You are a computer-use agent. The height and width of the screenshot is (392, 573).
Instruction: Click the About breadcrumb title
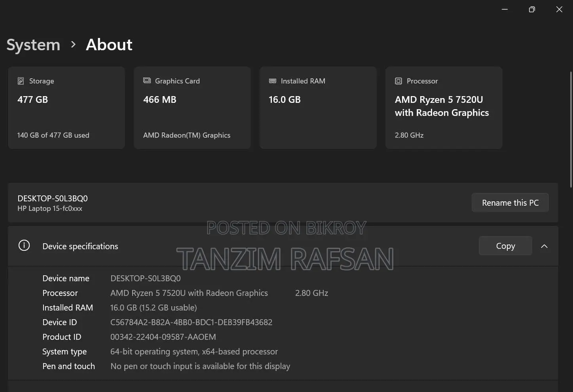point(109,45)
